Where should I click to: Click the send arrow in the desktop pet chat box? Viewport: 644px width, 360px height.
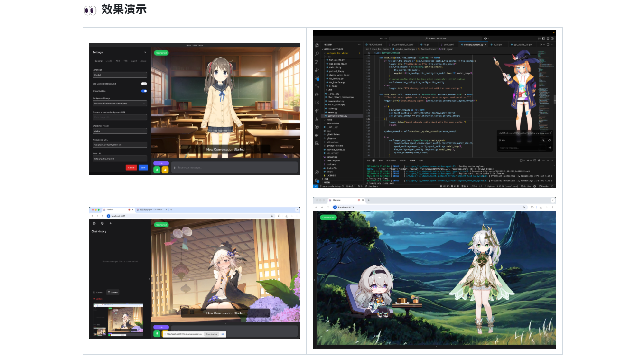tap(550, 148)
